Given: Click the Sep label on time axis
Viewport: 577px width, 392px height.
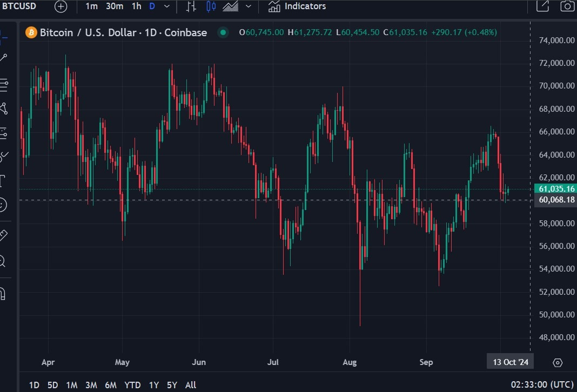Looking at the screenshot, I should [426, 362].
